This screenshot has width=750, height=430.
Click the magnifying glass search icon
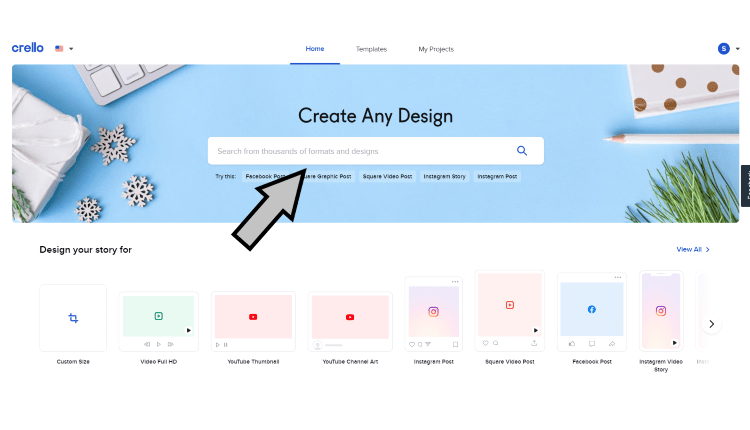pyautogui.click(x=521, y=151)
